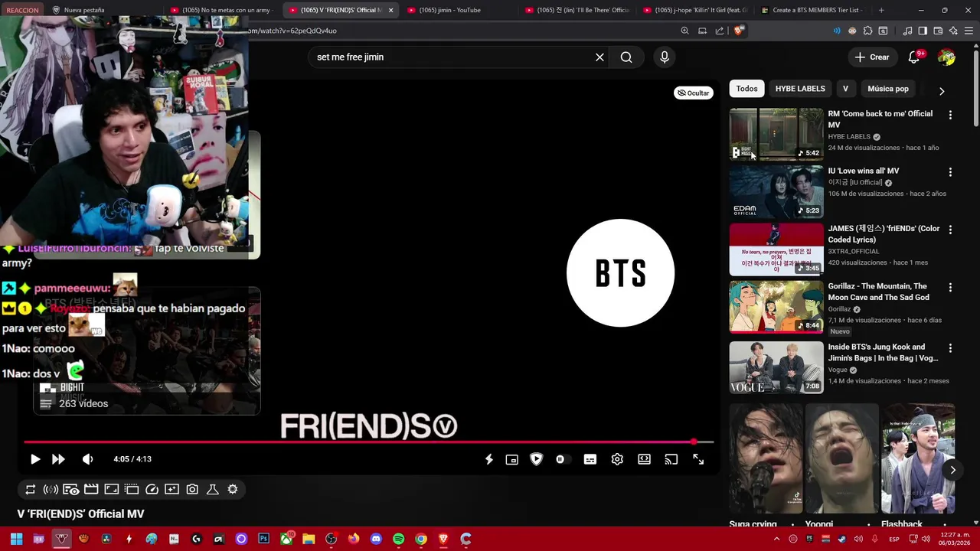Switch to theater mode
This screenshot has width=980, height=551.
(645, 459)
